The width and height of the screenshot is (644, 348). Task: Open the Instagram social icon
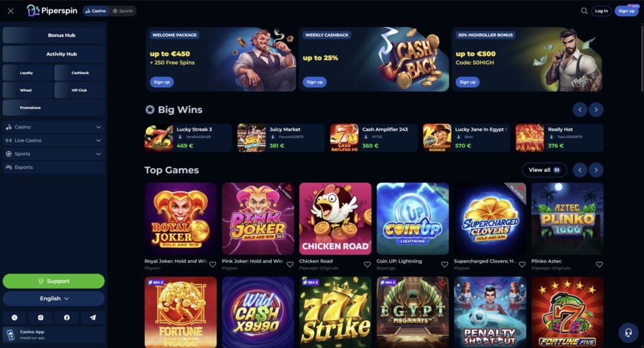click(x=41, y=318)
